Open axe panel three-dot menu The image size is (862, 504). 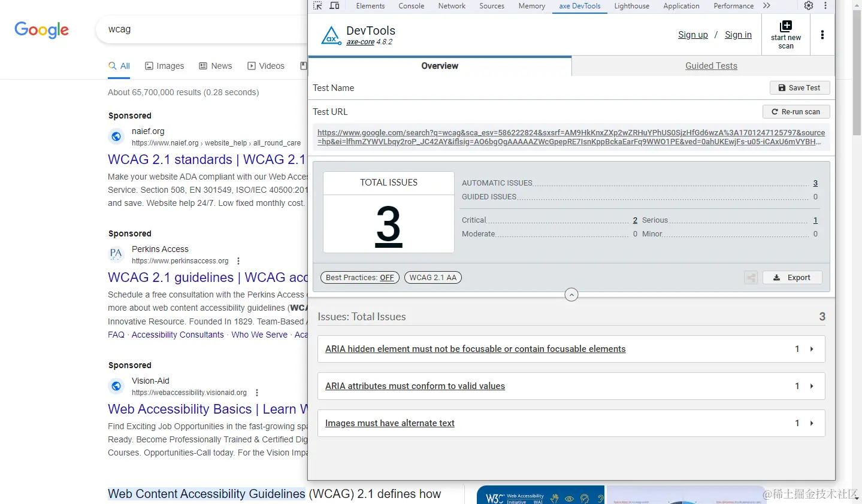[822, 35]
